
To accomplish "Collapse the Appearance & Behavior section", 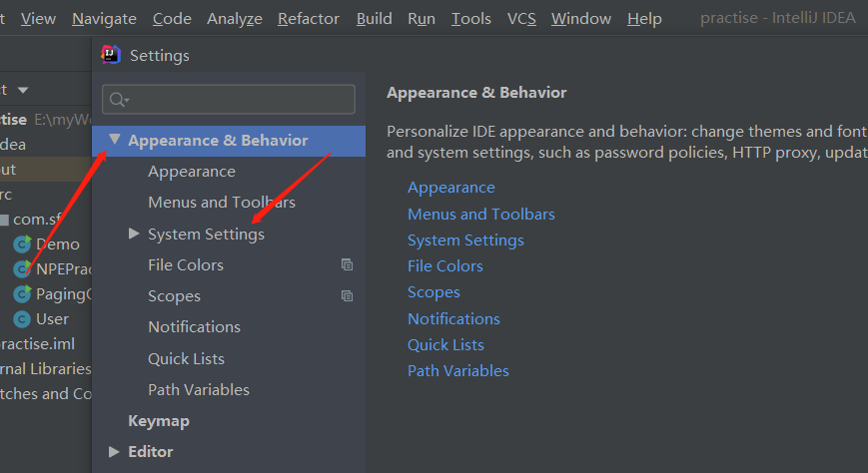I will click(x=115, y=140).
